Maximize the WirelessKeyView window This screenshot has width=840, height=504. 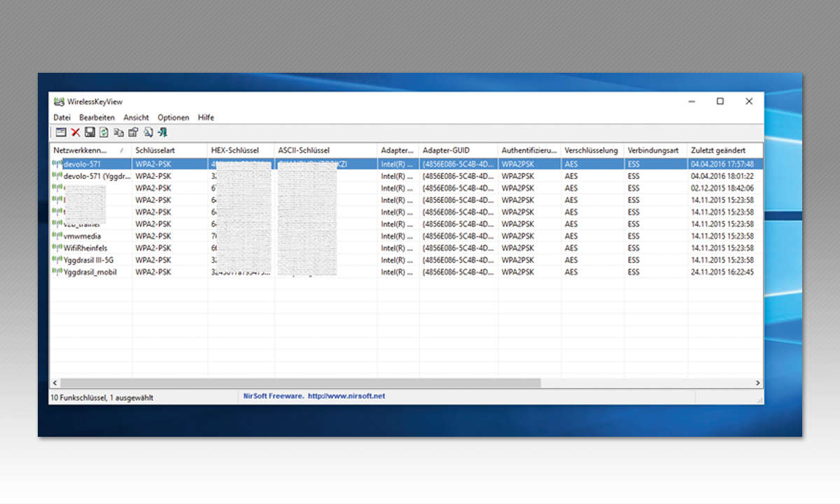click(x=720, y=101)
